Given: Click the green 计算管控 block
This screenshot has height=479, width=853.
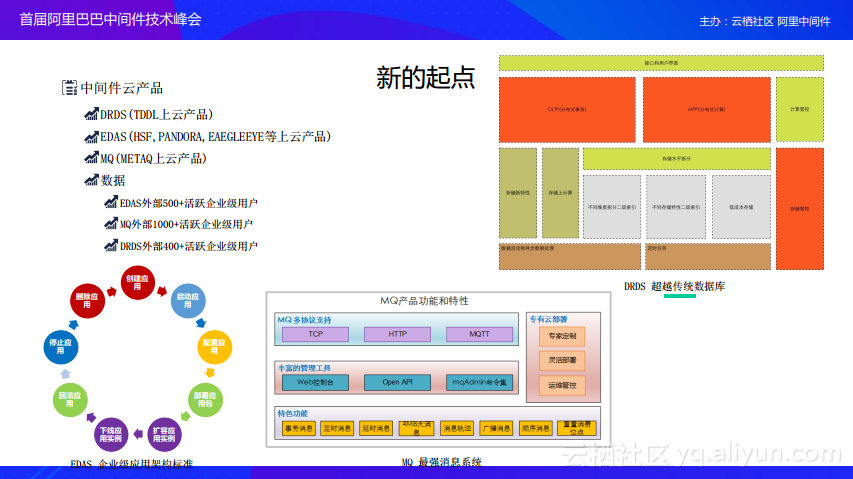Looking at the screenshot, I should coord(800,109).
